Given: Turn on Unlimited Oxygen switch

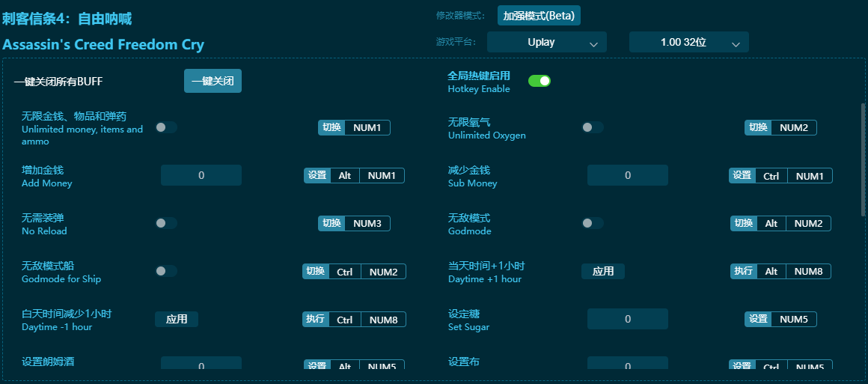Looking at the screenshot, I should click(593, 127).
